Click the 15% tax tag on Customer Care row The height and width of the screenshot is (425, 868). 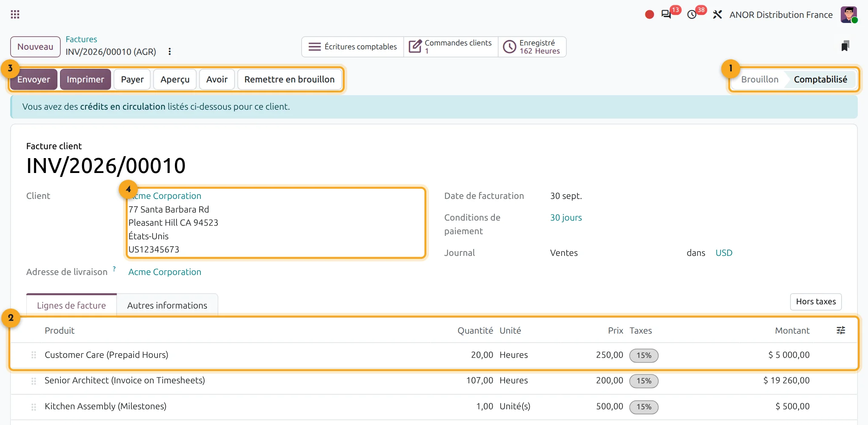click(x=644, y=355)
